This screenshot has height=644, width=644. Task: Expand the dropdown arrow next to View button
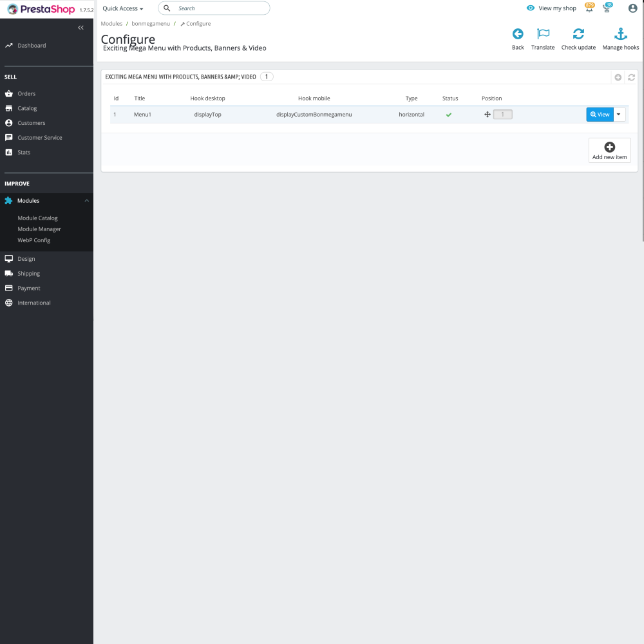618,114
